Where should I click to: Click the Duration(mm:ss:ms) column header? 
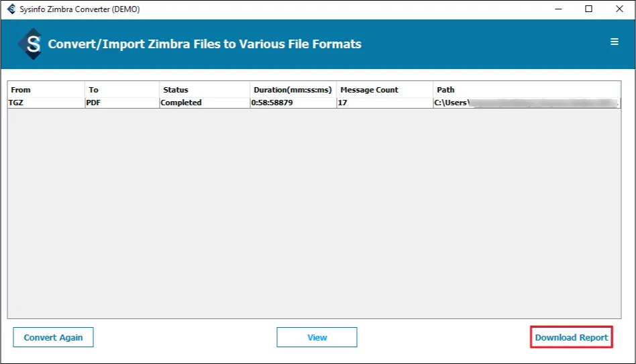click(293, 90)
